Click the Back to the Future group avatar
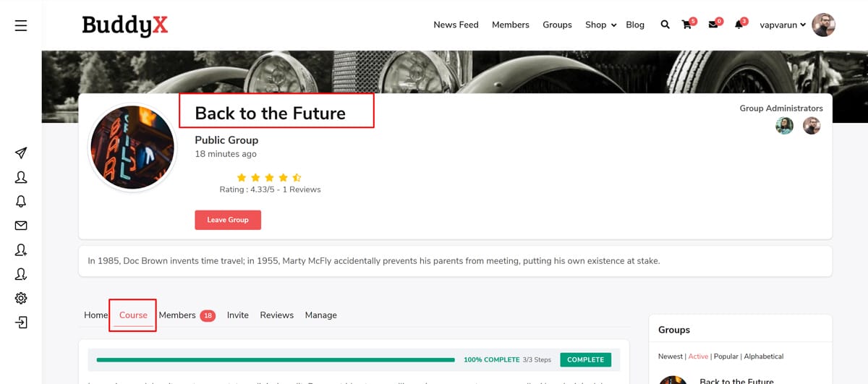The height and width of the screenshot is (384, 868). pyautogui.click(x=132, y=148)
